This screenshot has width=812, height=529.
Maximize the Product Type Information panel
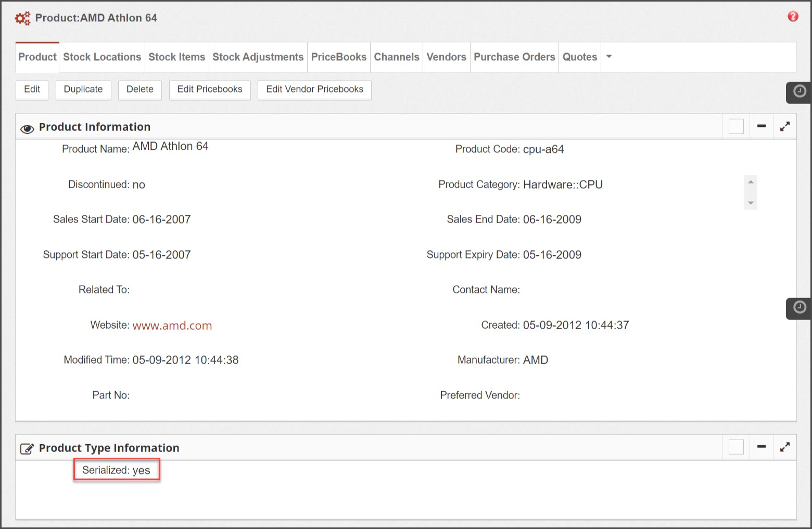[784, 446]
